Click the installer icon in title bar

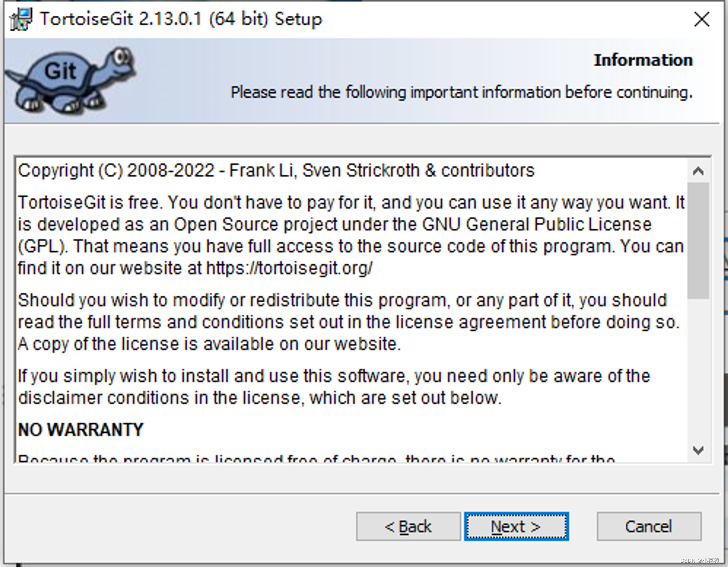[21, 19]
